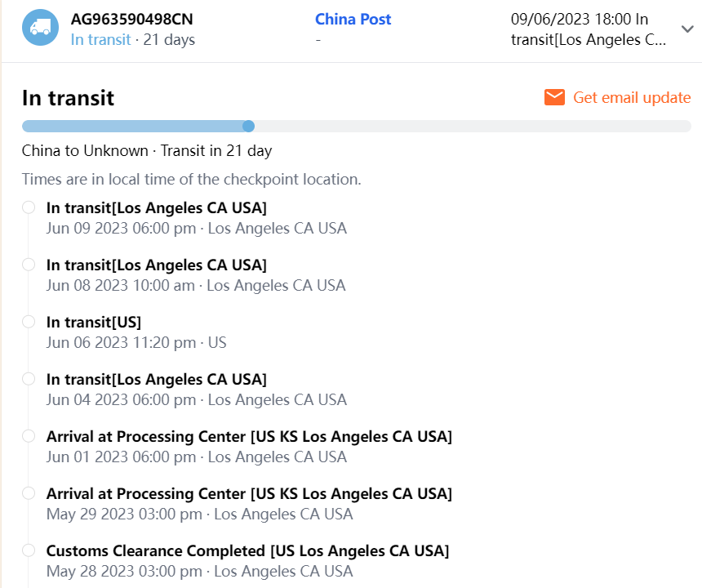
Task: Click the blue In transit status label
Action: coord(100,40)
